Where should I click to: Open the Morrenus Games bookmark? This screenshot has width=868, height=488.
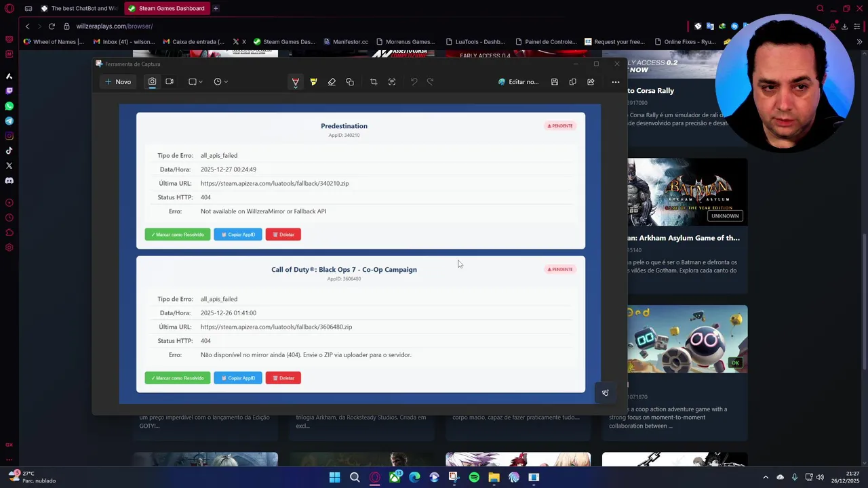[406, 41]
